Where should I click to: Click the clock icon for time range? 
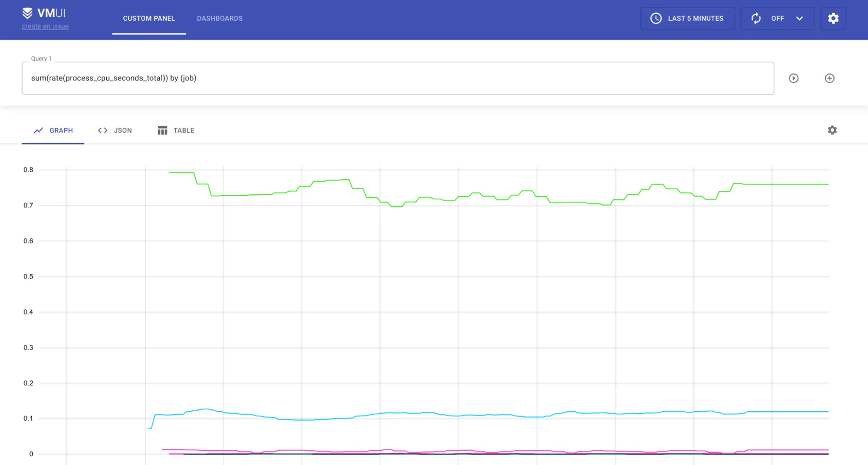(656, 18)
